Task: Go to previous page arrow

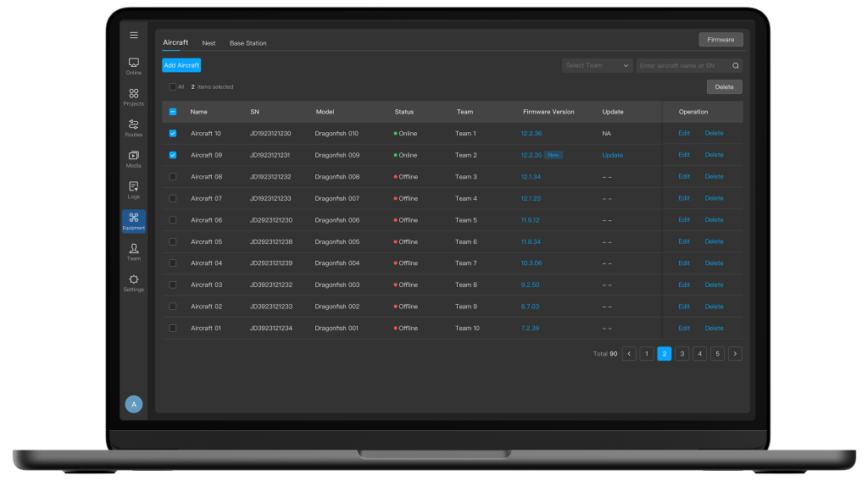Action: (x=629, y=354)
